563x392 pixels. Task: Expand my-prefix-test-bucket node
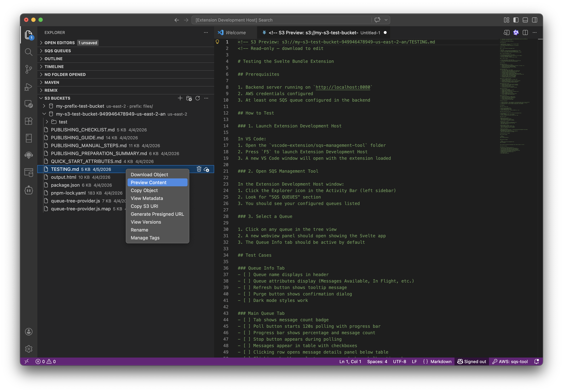[44, 106]
